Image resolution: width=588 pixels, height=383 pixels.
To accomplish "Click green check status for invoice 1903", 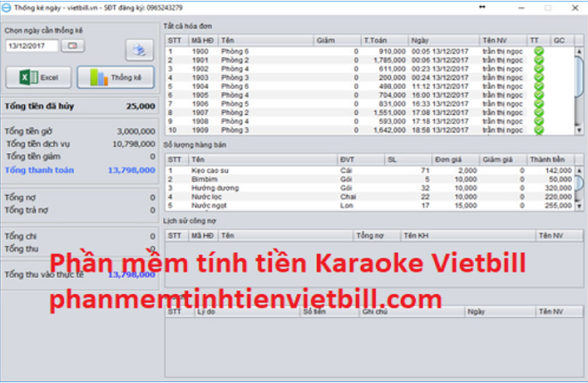I will tap(539, 77).
